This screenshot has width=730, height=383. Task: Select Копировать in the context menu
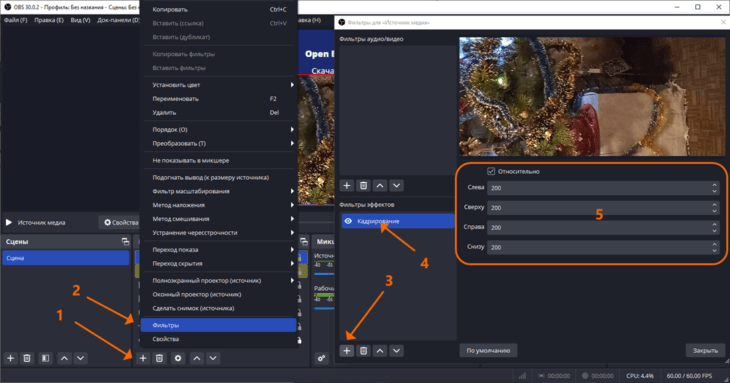[219, 9]
